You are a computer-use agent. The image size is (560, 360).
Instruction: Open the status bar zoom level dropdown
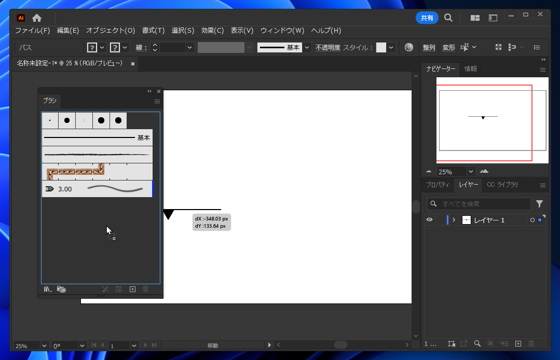pos(44,346)
